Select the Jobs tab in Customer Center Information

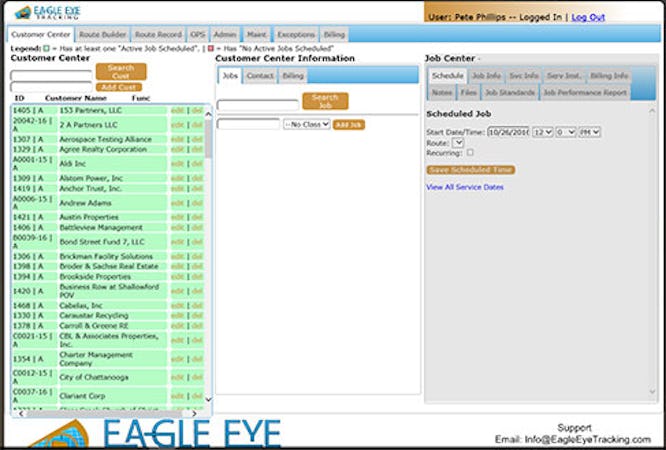click(x=230, y=76)
